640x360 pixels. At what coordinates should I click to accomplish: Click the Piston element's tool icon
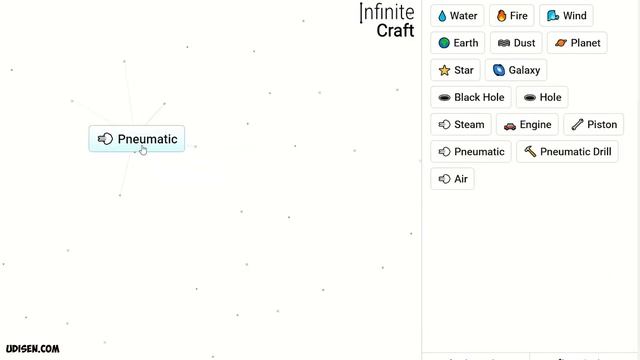[577, 124]
